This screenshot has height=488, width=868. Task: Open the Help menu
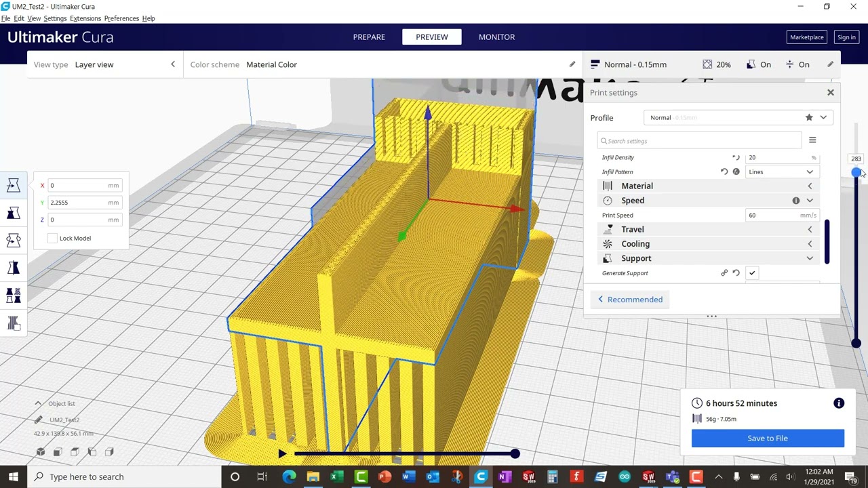point(149,18)
